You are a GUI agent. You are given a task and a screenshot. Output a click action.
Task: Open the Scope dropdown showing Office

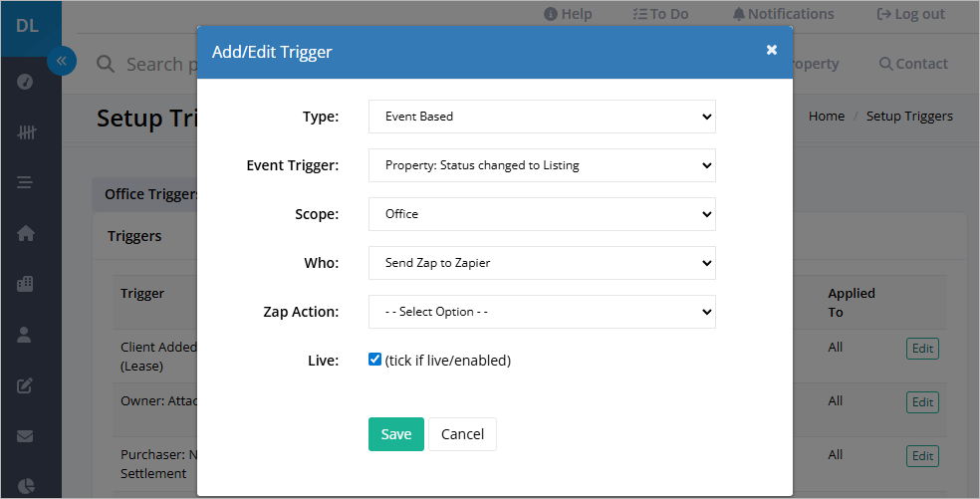542,214
